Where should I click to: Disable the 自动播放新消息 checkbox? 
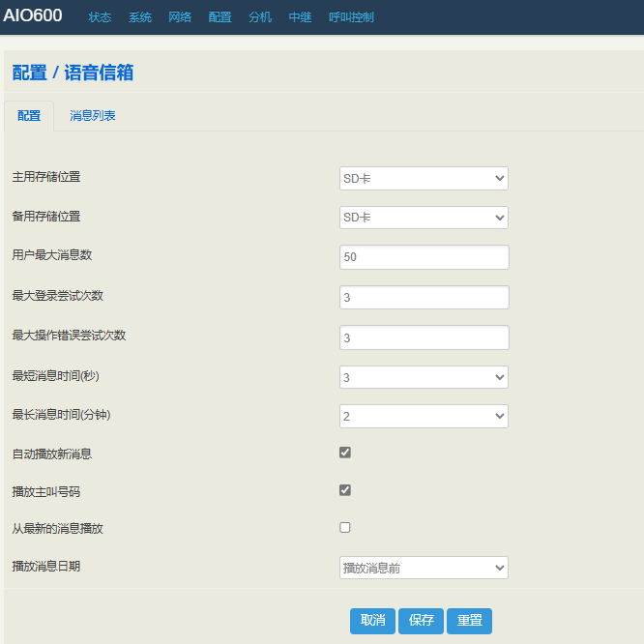(x=345, y=453)
